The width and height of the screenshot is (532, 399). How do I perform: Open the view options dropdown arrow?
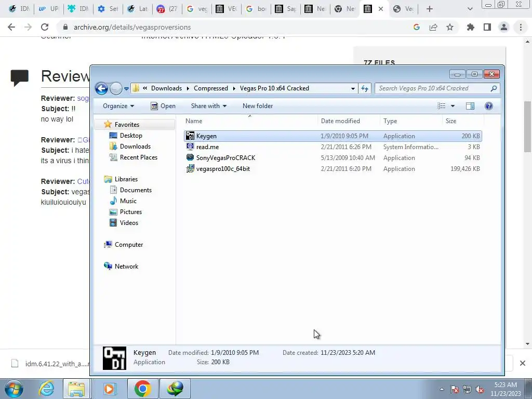coord(453,106)
